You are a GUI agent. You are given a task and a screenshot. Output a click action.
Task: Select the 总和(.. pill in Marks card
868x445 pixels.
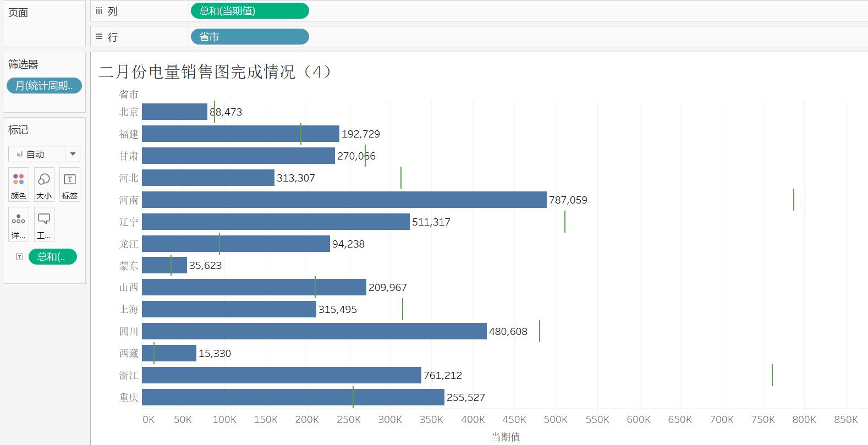pyautogui.click(x=53, y=257)
